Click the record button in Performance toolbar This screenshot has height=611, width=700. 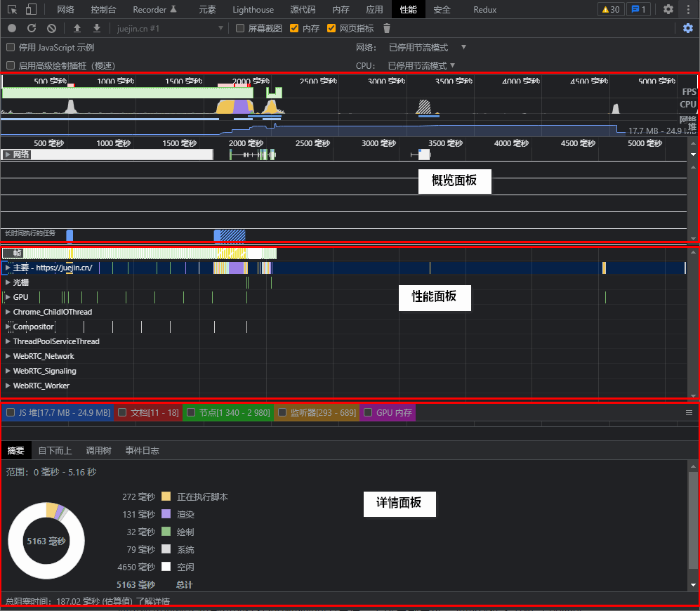click(12, 28)
